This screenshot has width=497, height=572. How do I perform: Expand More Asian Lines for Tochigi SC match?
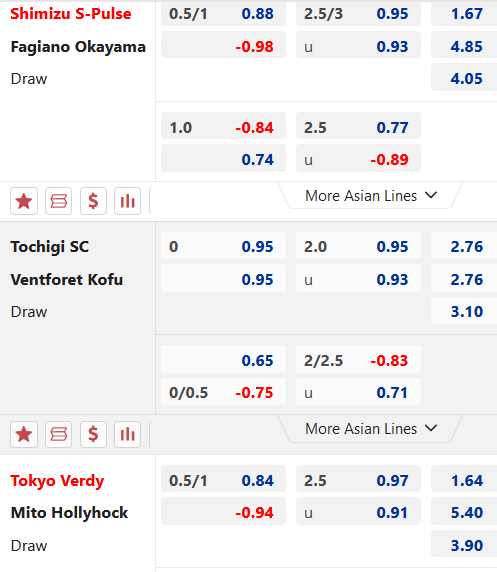click(371, 429)
